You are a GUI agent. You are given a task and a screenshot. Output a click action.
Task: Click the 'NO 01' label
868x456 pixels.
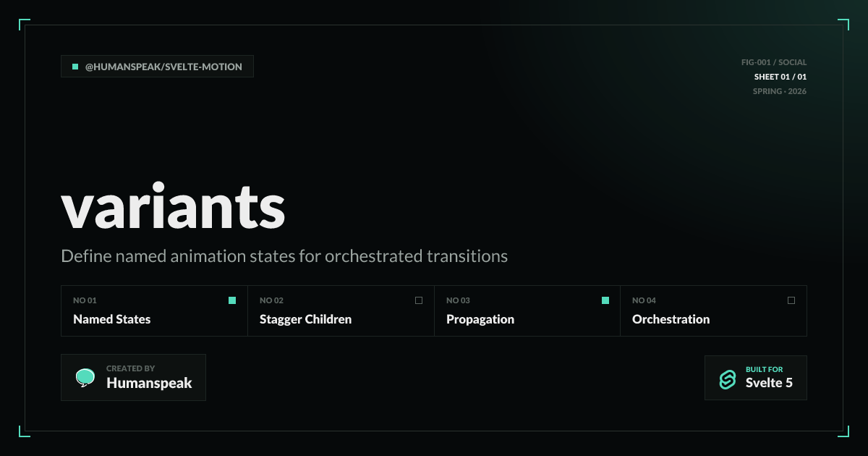pyautogui.click(x=85, y=300)
